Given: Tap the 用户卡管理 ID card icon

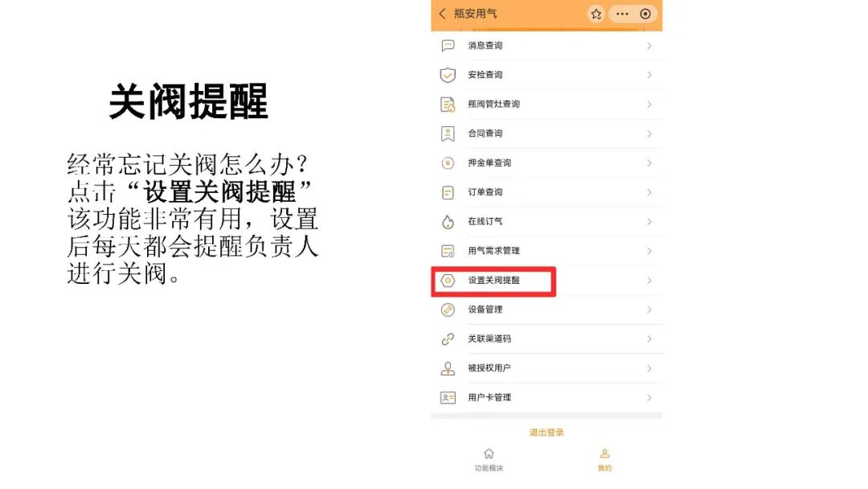Looking at the screenshot, I should coord(448,397).
